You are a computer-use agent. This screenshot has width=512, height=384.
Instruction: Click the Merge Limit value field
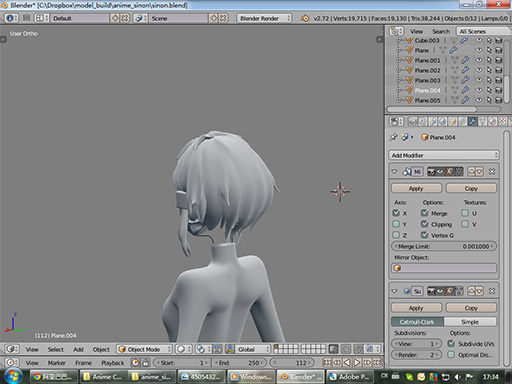[444, 246]
